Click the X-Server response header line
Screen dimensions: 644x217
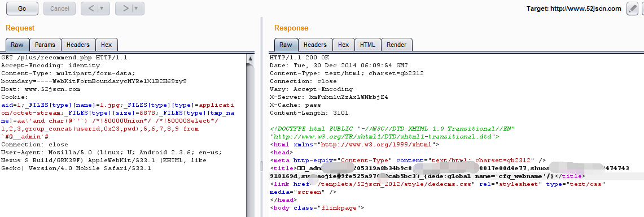(x=329, y=97)
